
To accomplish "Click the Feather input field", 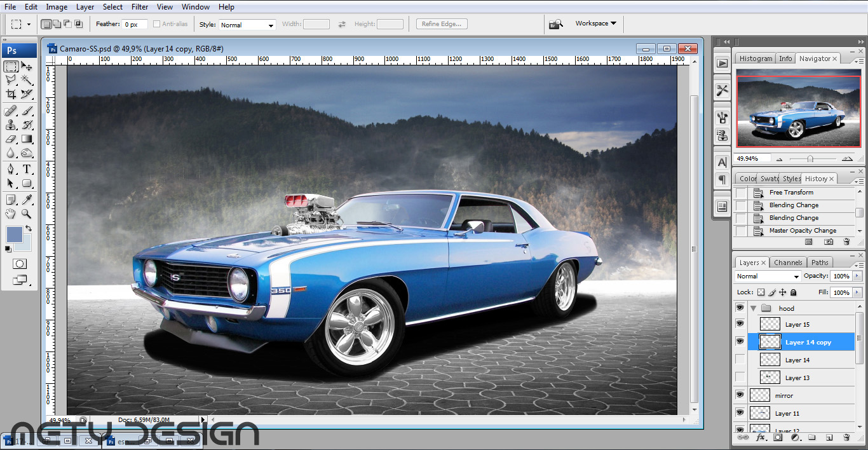I will pyautogui.click(x=135, y=24).
